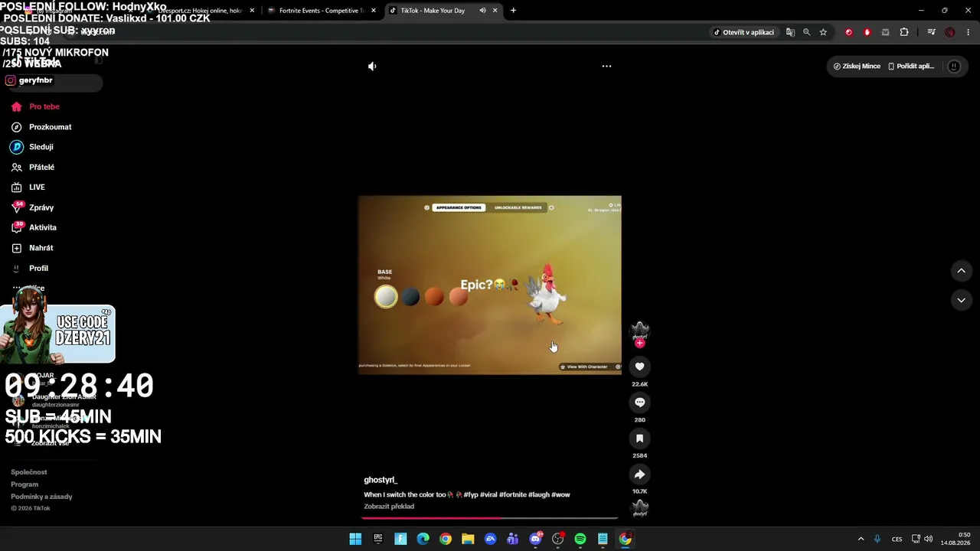980x551 pixels.
Task: Open the profile avatar menu at top right
Action: (954, 67)
